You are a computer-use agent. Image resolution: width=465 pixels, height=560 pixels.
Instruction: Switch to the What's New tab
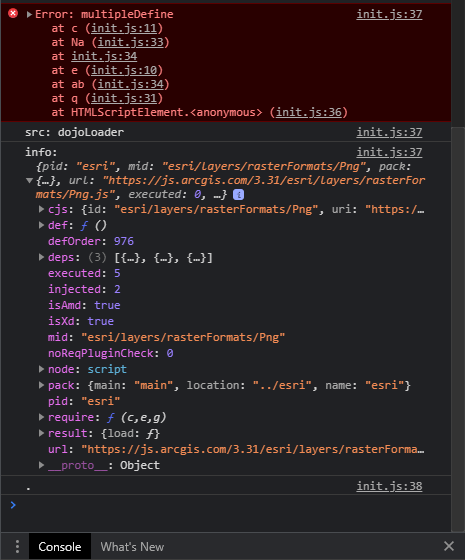[132, 546]
